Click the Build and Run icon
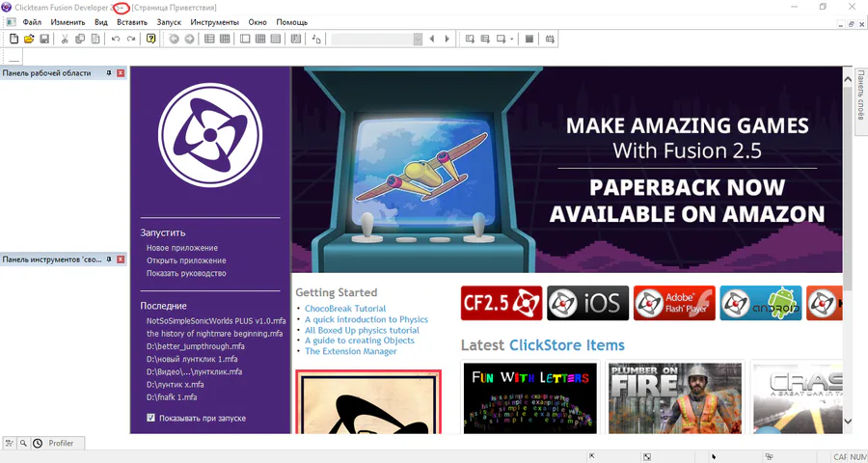The image size is (868, 463). coord(550,39)
